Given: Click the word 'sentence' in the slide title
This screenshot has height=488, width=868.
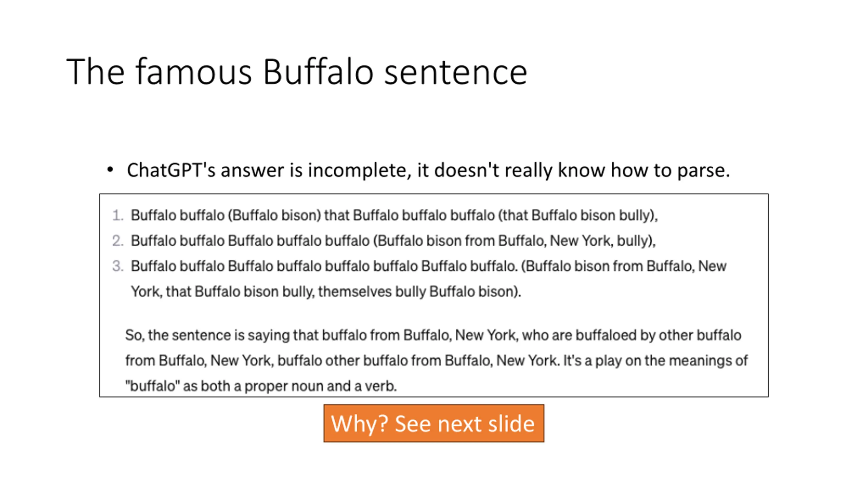Looking at the screenshot, I should coord(456,72).
